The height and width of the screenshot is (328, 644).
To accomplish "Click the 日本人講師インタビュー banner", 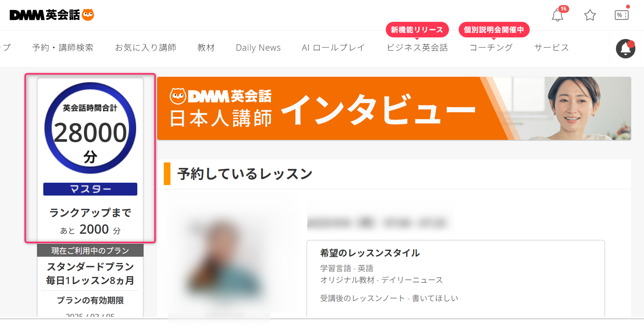I will [x=394, y=108].
